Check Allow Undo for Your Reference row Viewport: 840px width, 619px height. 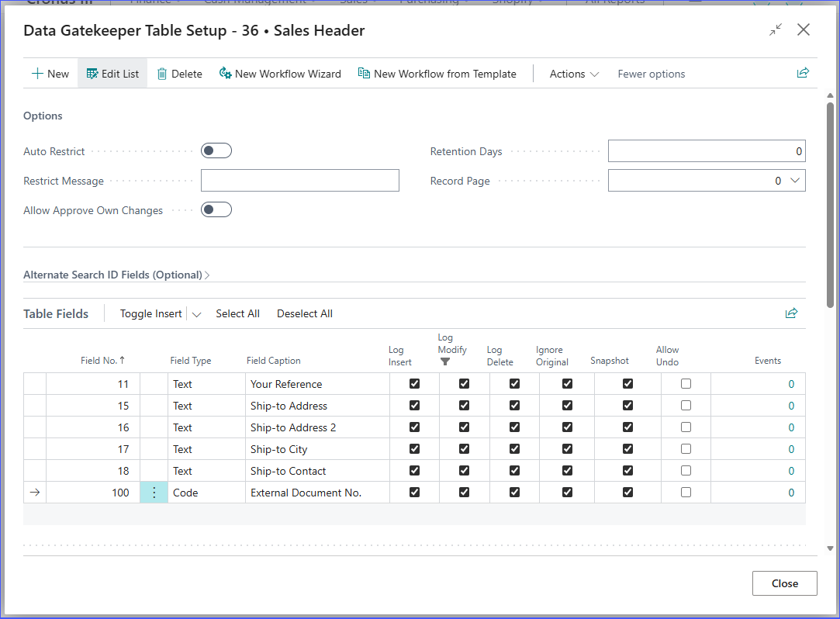pos(686,384)
